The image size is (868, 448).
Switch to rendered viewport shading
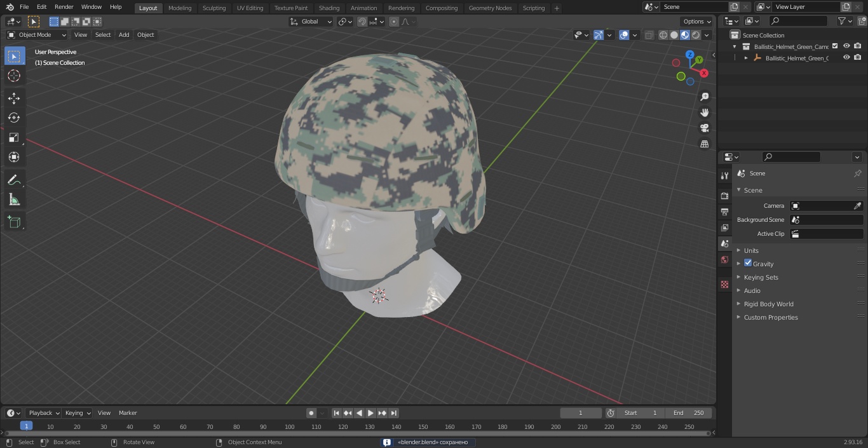[696, 35]
